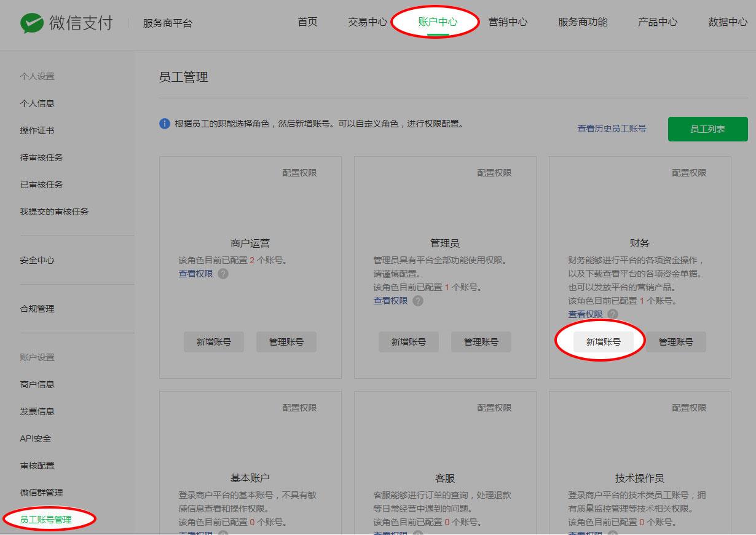
Task: Click help icon next to 管理员 查看权限
Action: pos(418,301)
